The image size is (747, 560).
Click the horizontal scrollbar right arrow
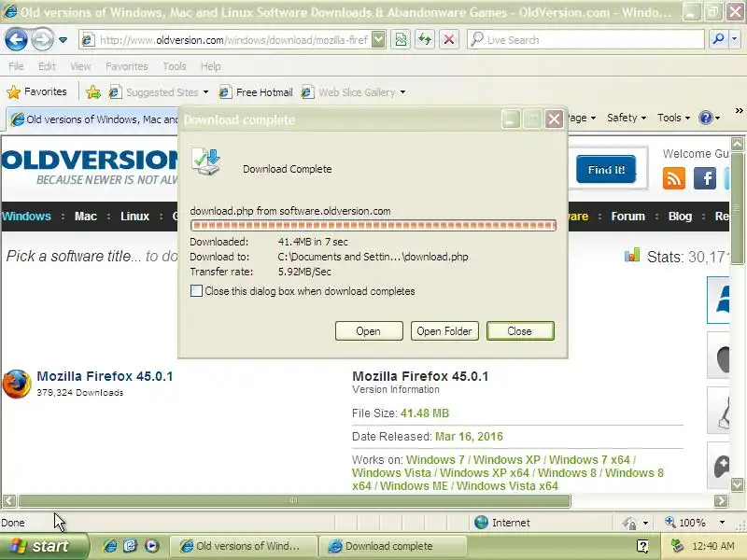click(721, 500)
